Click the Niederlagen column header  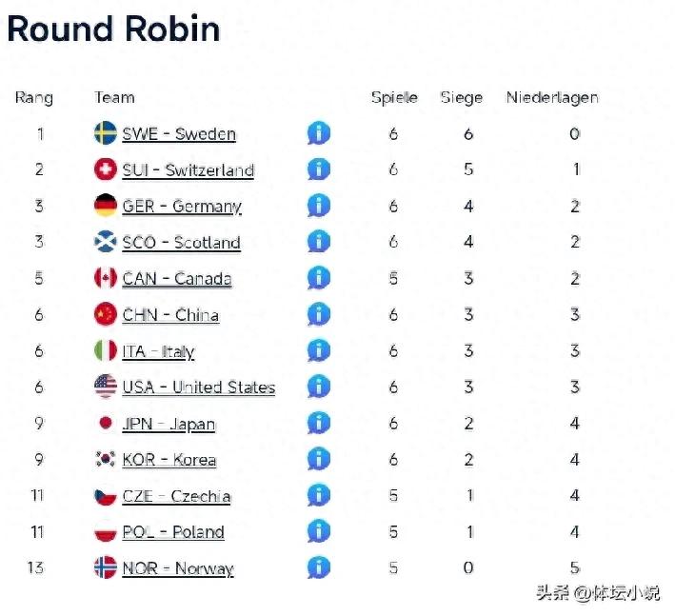(552, 97)
